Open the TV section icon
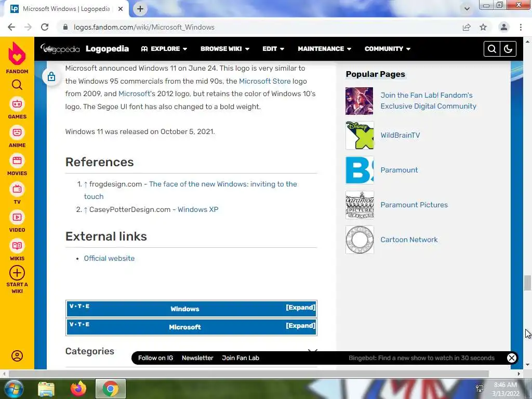The width and height of the screenshot is (532, 399). pos(17,189)
